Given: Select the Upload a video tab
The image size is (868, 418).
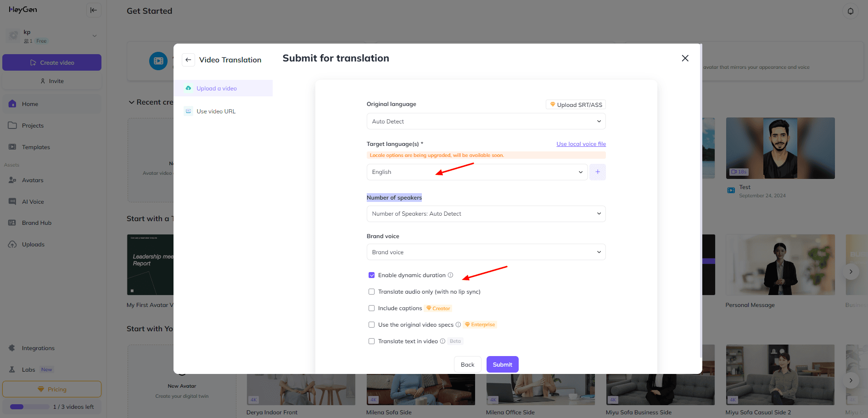Looking at the screenshot, I should [216, 89].
